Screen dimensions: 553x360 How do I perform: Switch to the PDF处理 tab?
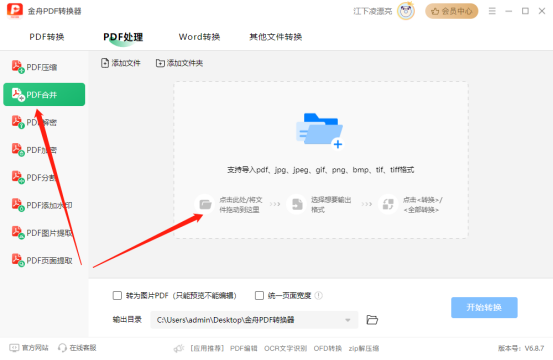123,37
